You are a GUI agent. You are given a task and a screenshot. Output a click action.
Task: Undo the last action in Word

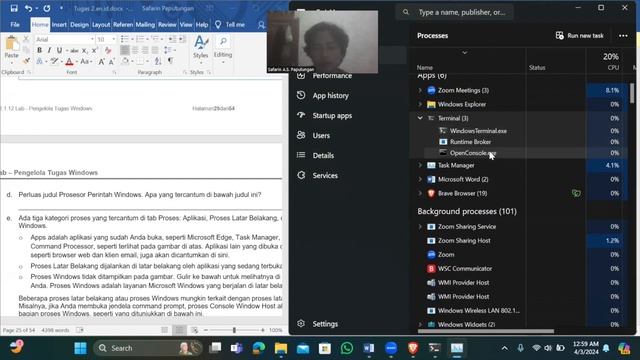pyautogui.click(x=28, y=8)
